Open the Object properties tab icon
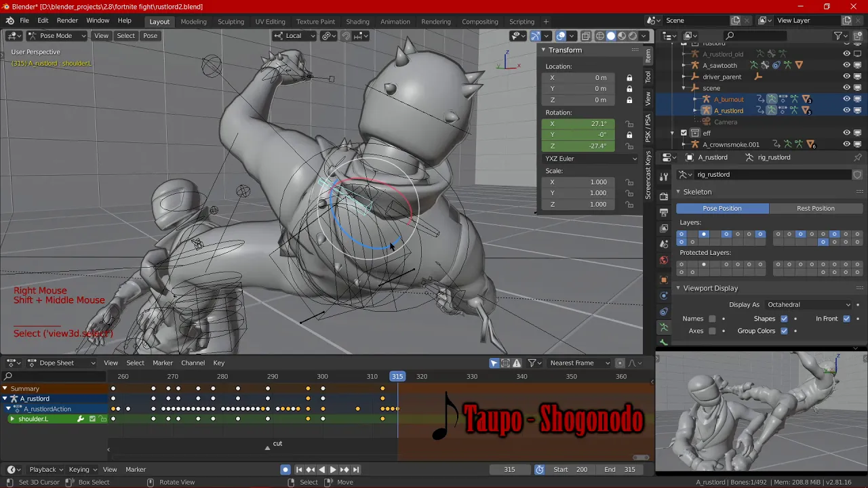 (664, 279)
